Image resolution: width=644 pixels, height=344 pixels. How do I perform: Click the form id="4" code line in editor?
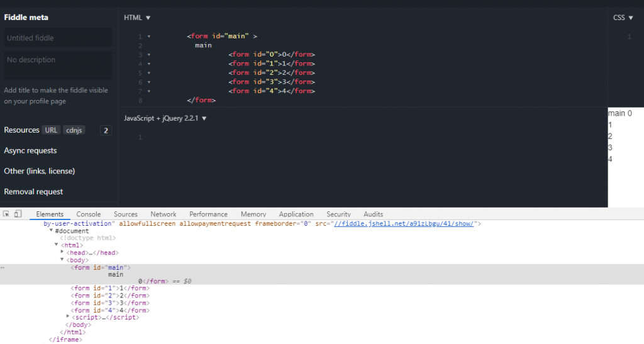[x=272, y=91]
